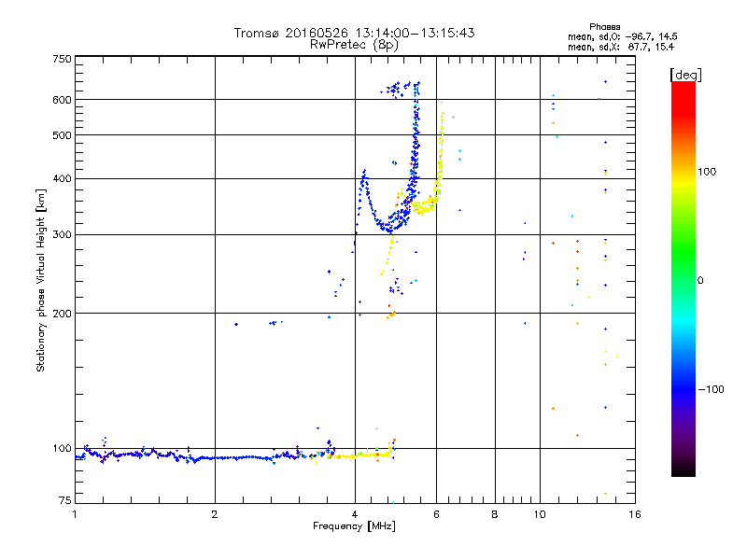Click the blue F-layer cusp peak near 400 km

[364, 175]
